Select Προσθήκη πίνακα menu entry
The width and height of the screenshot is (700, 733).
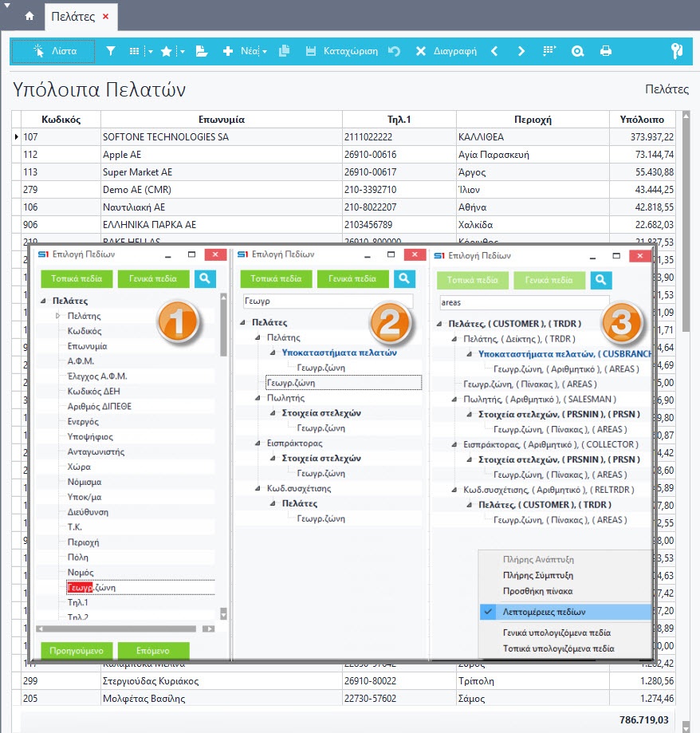pos(537,591)
